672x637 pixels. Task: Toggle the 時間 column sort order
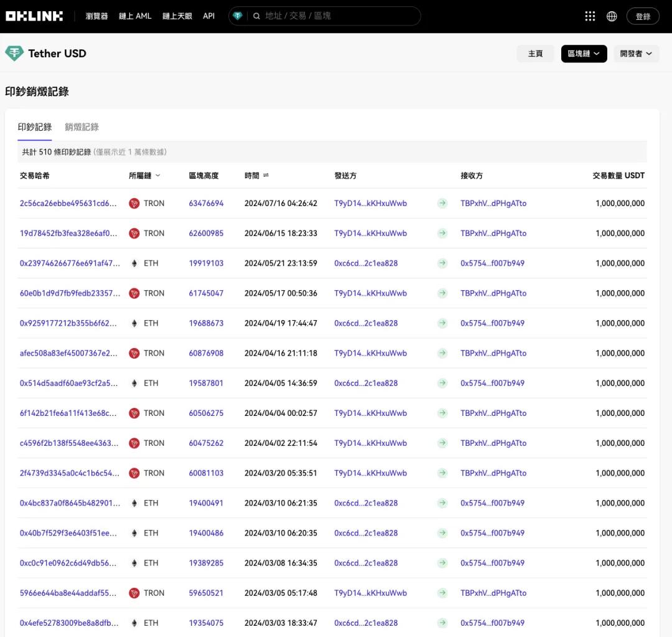point(265,175)
